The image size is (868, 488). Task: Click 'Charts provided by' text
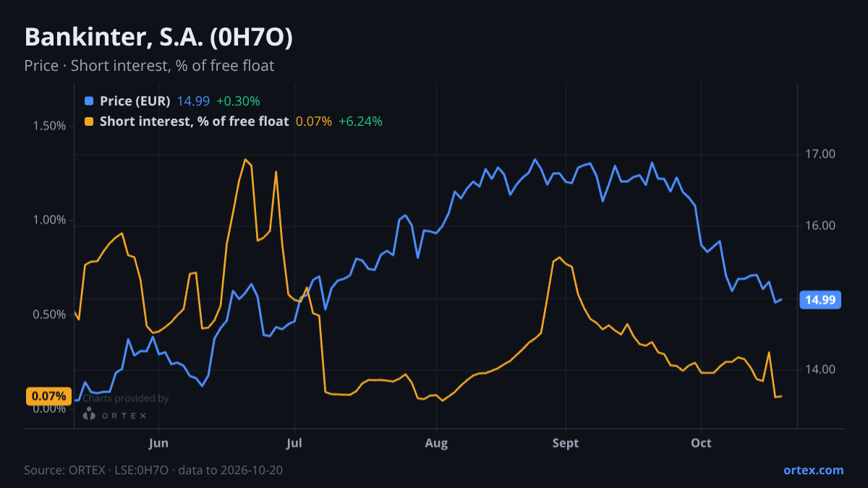[125, 398]
